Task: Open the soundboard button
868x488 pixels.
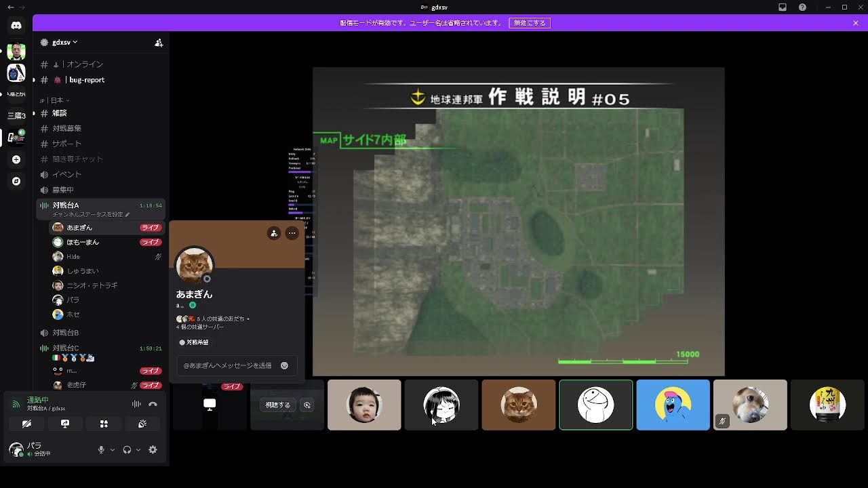Action: [x=142, y=424]
